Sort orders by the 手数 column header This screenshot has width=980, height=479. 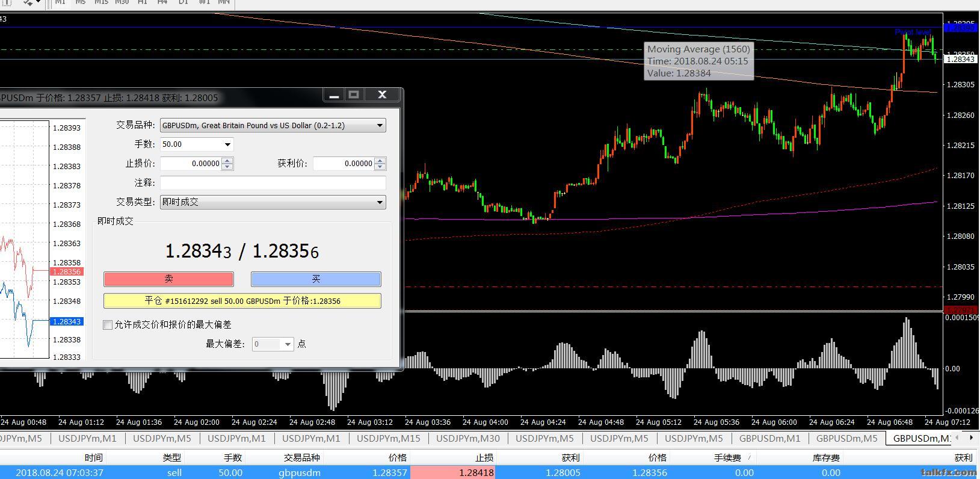pyautogui.click(x=232, y=458)
